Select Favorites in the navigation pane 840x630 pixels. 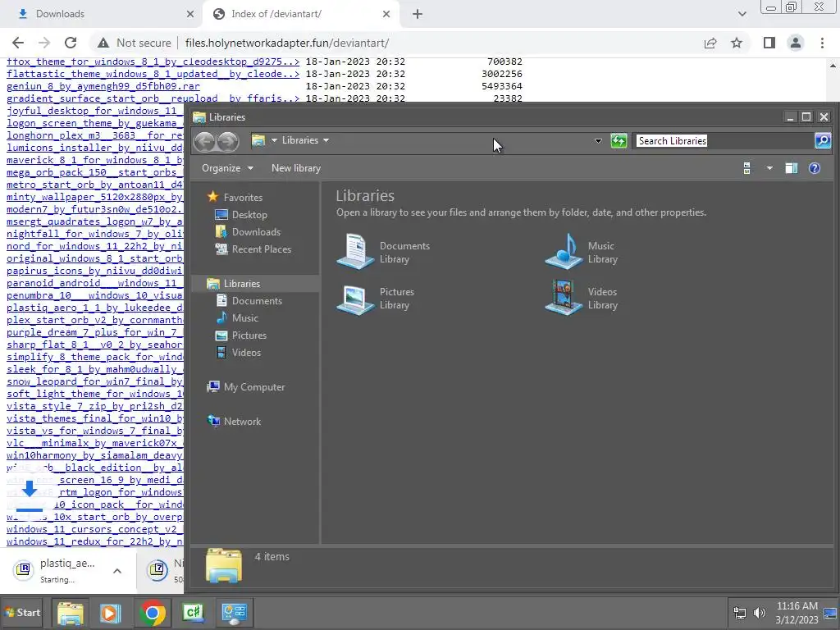243,197
